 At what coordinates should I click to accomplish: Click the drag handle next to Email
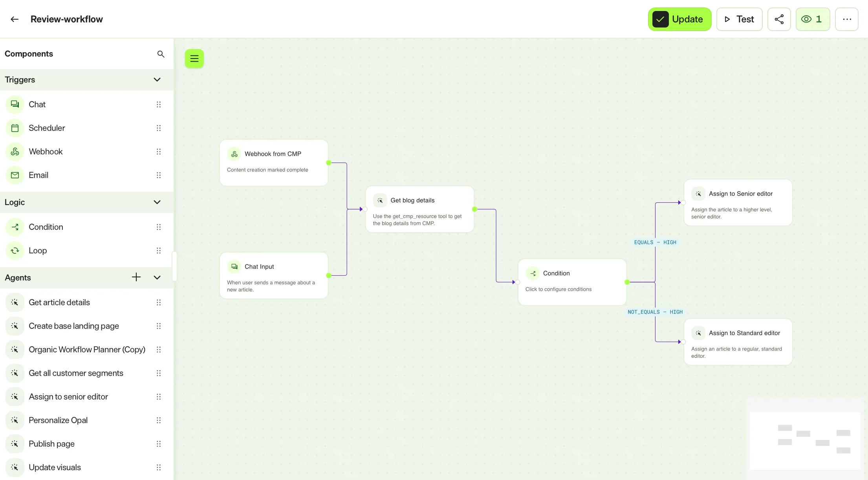tap(159, 175)
